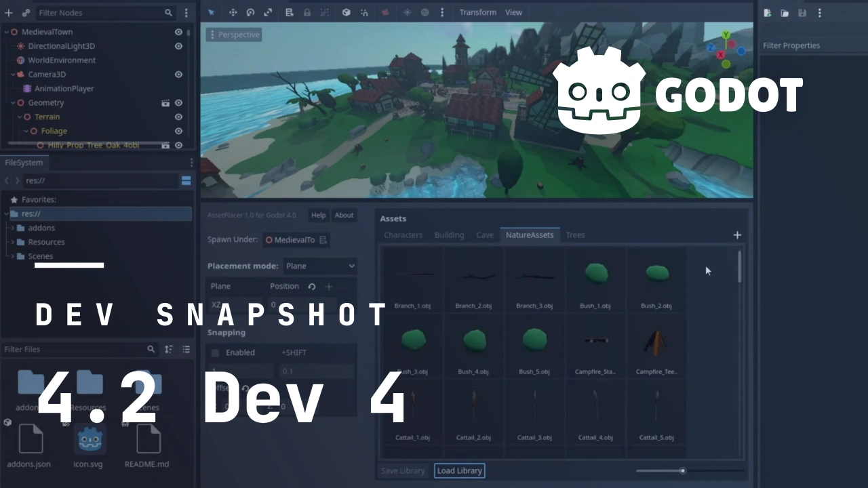868x488 pixels.
Task: Open the Perspective viewport menu
Action: tap(234, 35)
